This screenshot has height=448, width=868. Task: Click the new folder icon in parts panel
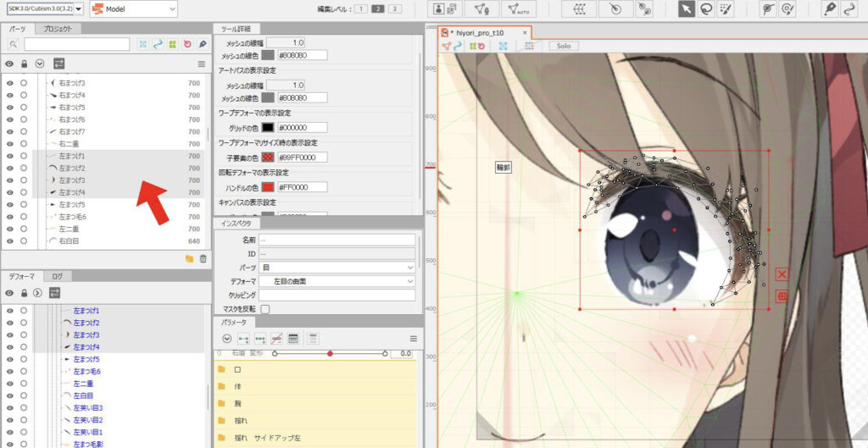[x=189, y=258]
